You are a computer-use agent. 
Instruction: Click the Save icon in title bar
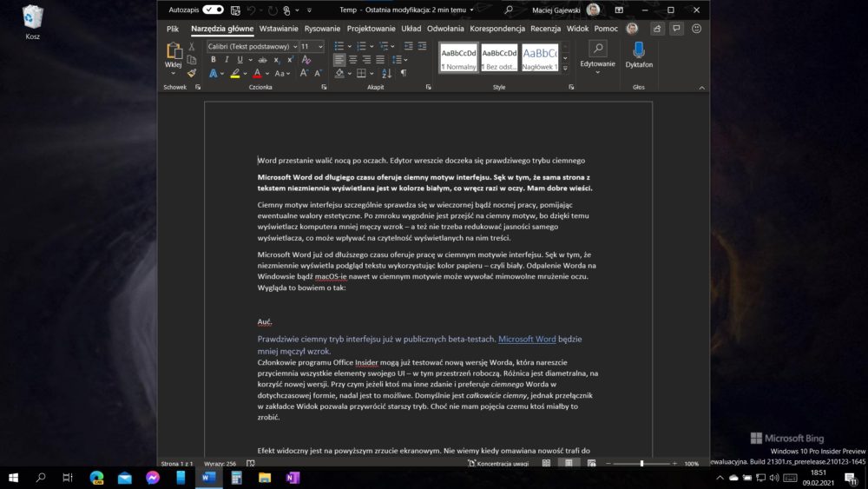(x=235, y=10)
